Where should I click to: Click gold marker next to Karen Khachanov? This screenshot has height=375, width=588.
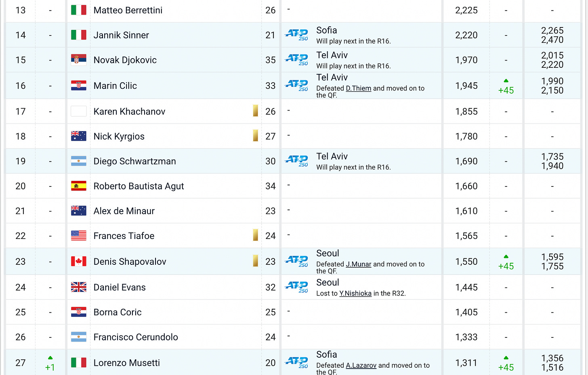click(256, 110)
